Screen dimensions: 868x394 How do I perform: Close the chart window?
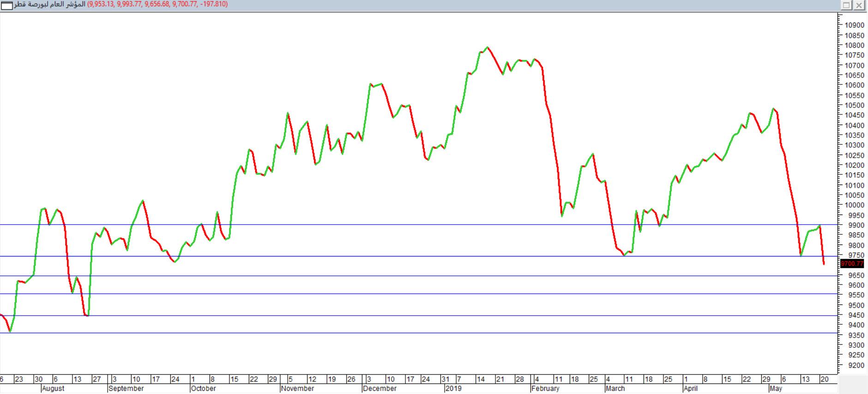858,5
